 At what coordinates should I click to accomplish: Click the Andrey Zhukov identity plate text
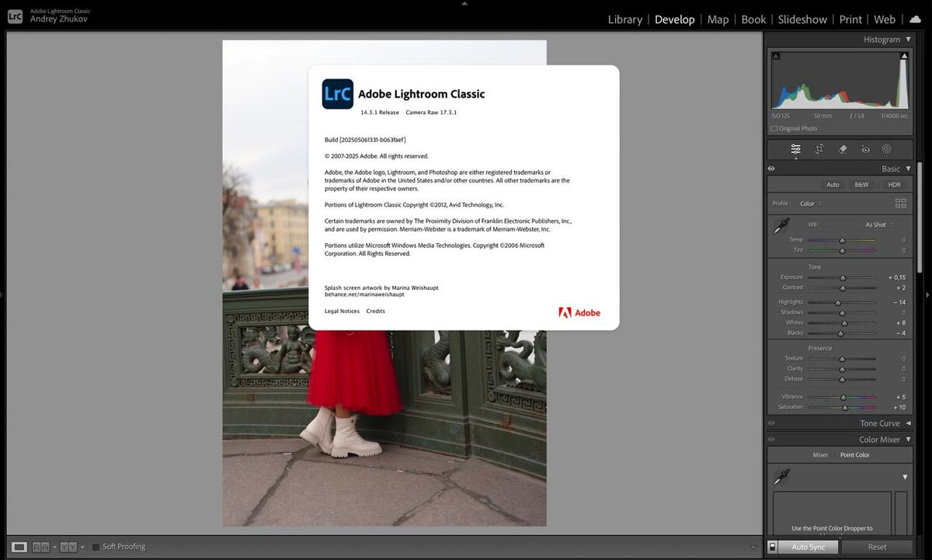point(59,19)
